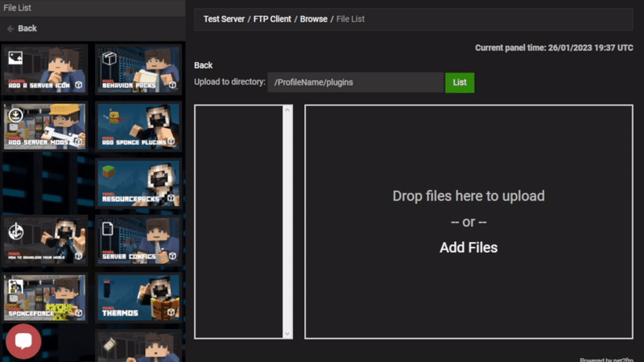Click Add Files in the drop zone
The height and width of the screenshot is (362, 644).
click(x=469, y=248)
